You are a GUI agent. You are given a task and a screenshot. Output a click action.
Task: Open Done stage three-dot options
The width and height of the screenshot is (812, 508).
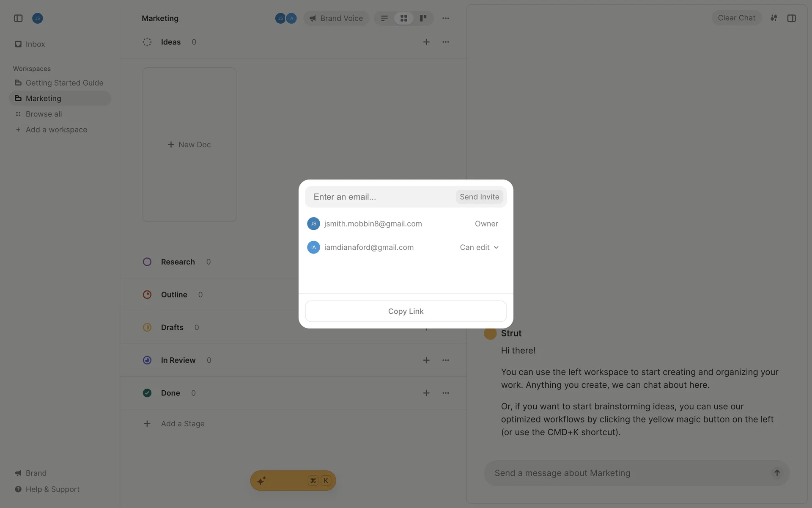click(446, 393)
